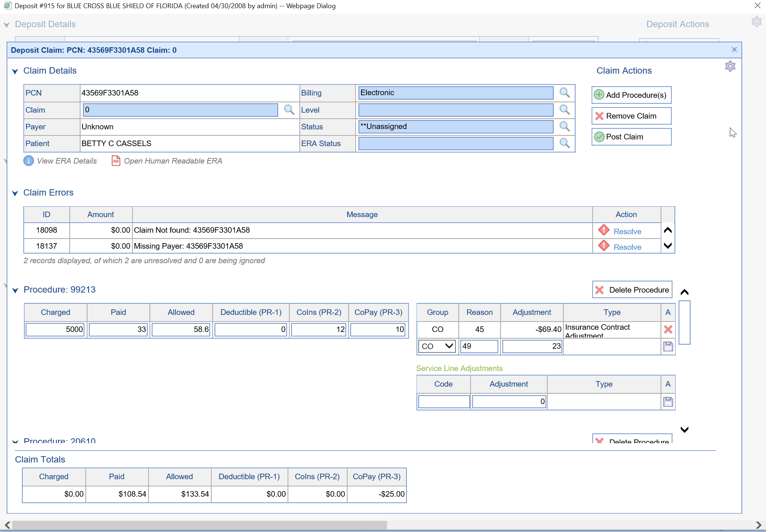This screenshot has height=532, width=766.
Task: Resolve the Missing Payer error
Action: [627, 247]
